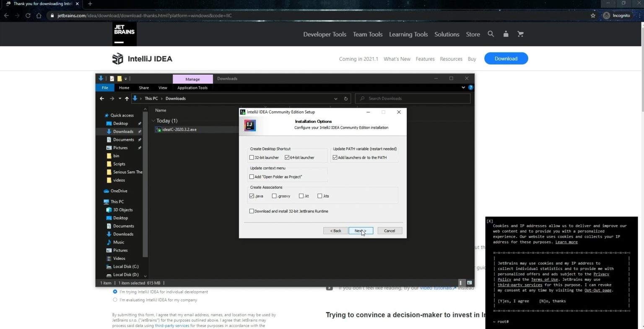Close the cookie console with [X]
Image resolution: width=644 pixels, height=329 pixels.
click(490, 221)
